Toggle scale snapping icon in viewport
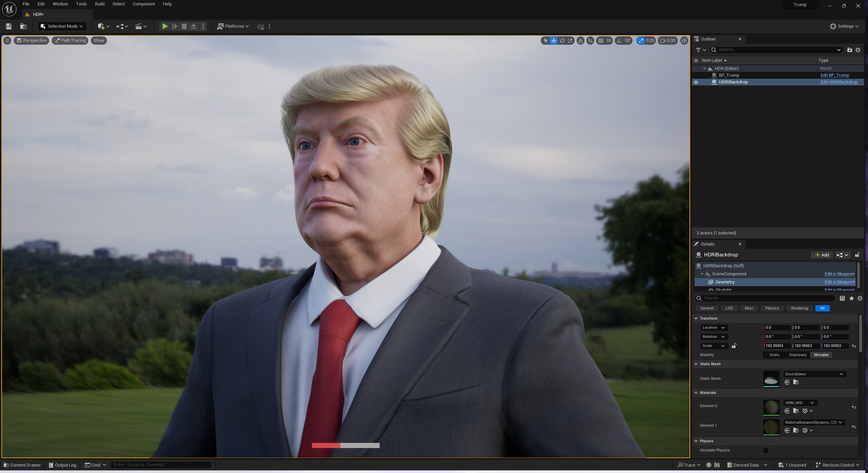 pos(641,41)
